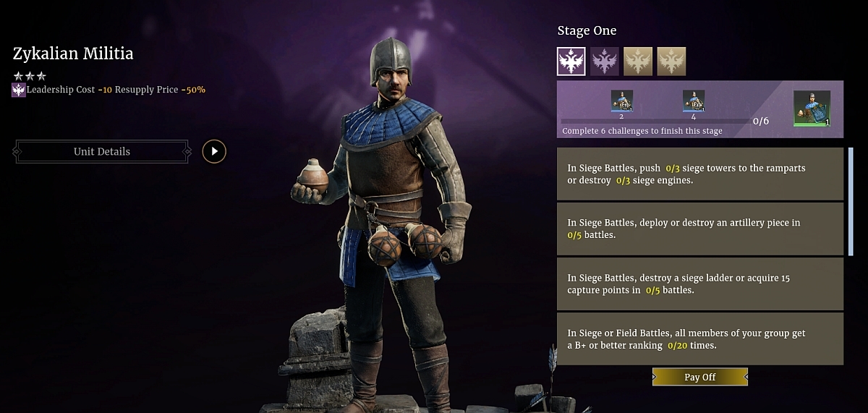Click the artillery piece challenge entry
Image resolution: width=868 pixels, height=413 pixels.
[700, 229]
